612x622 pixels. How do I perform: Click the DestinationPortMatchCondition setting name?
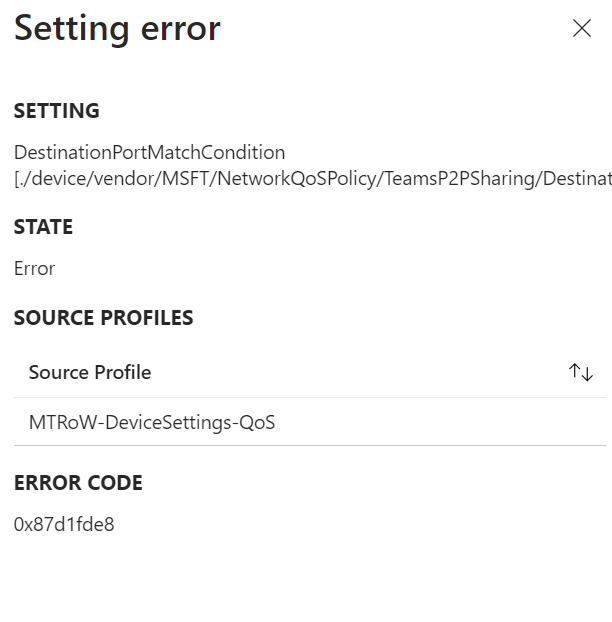point(149,153)
